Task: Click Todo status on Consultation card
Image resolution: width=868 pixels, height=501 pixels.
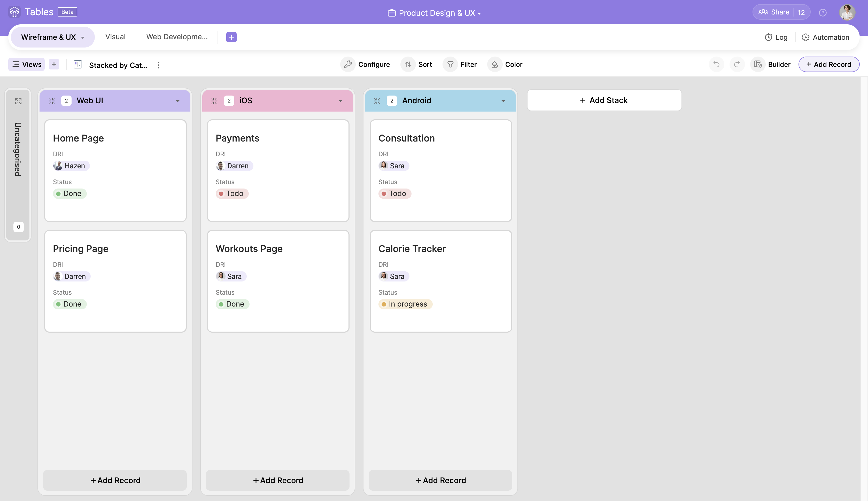Action: coord(395,194)
